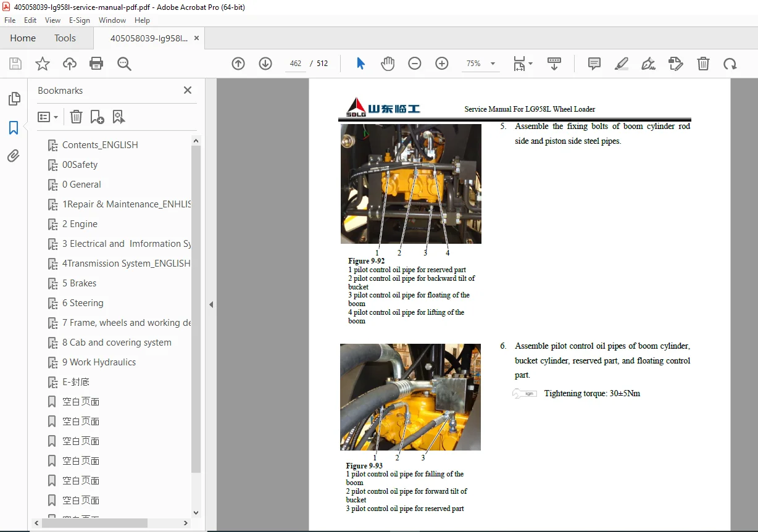Rotate page with the rotate icon

[x=730, y=64]
